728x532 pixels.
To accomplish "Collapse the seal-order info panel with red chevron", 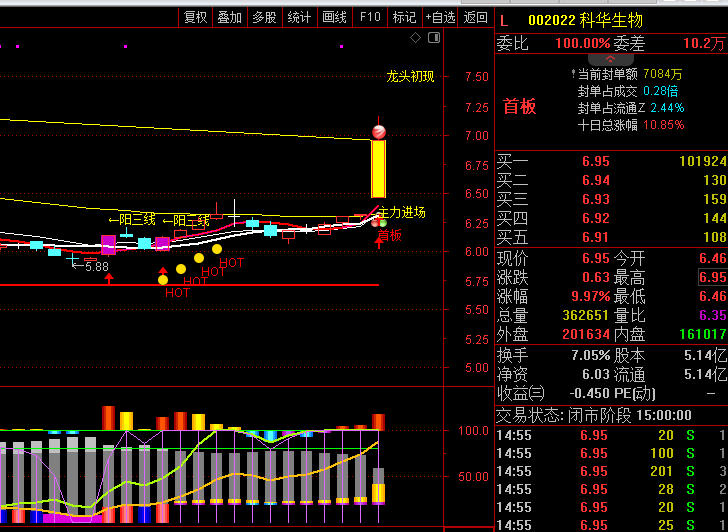I will (610, 59).
